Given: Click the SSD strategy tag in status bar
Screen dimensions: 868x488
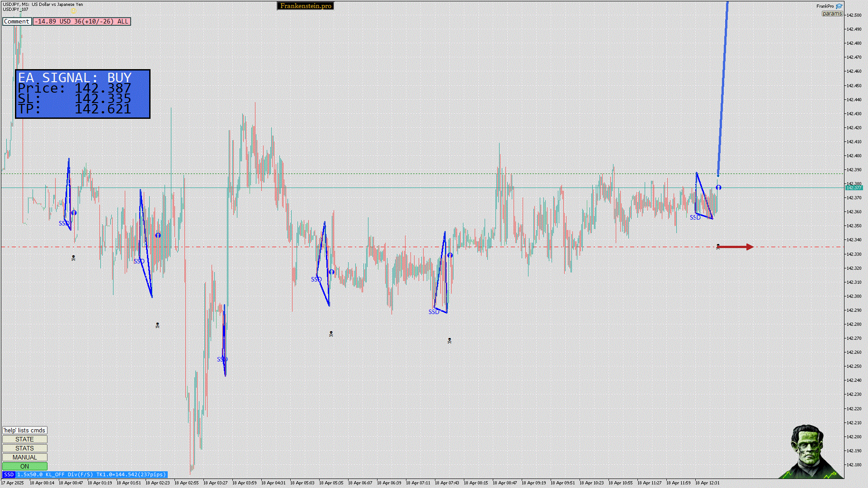Looking at the screenshot, I should 9,474.
